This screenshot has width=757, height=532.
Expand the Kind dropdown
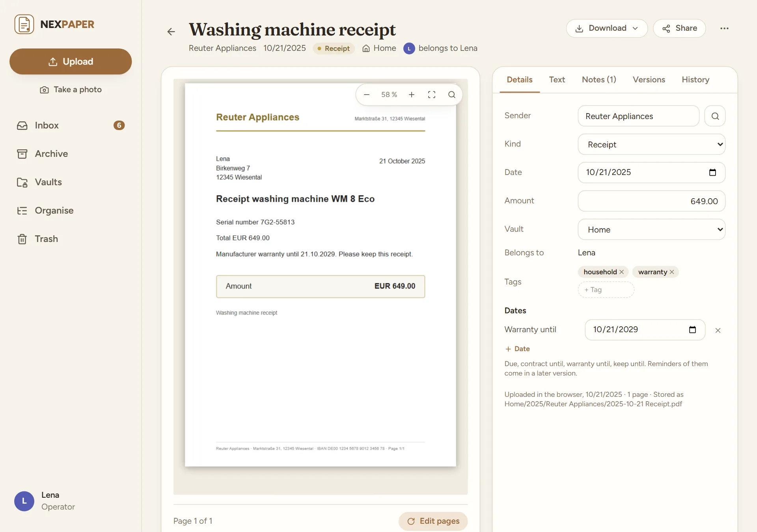click(x=651, y=144)
